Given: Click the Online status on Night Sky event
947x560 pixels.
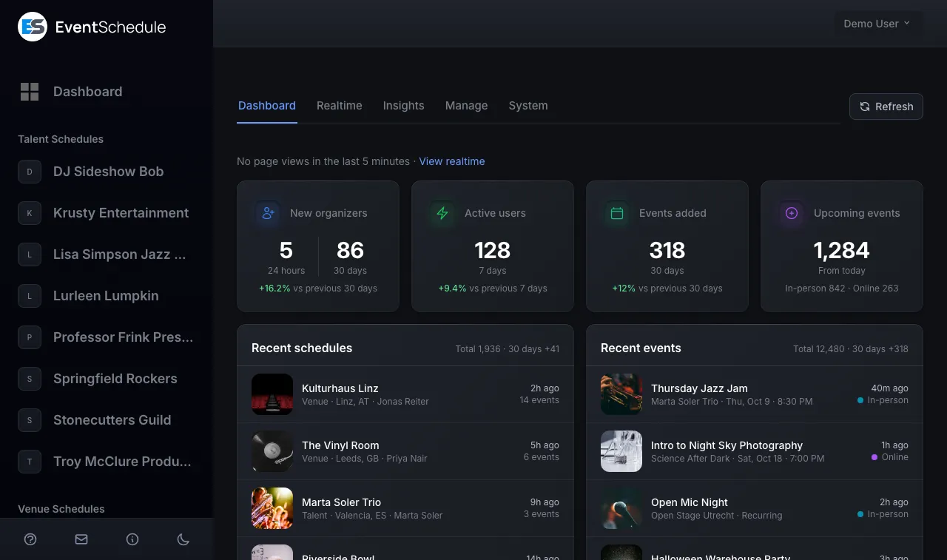Looking at the screenshot, I should tap(890, 457).
